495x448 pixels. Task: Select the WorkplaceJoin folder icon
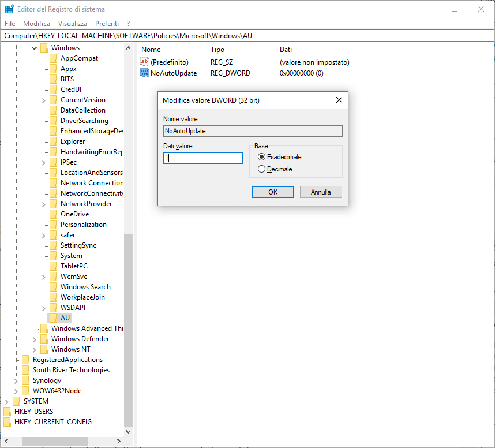click(x=53, y=297)
